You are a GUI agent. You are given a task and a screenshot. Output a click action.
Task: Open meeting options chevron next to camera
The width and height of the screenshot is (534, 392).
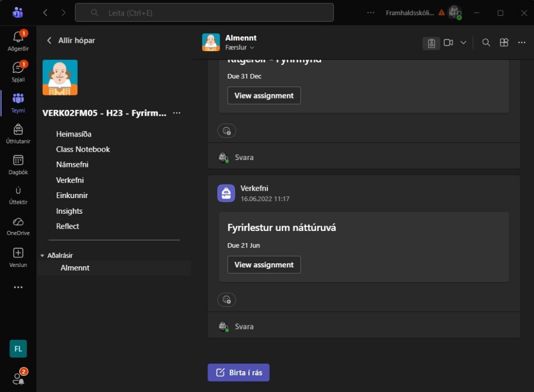(463, 43)
